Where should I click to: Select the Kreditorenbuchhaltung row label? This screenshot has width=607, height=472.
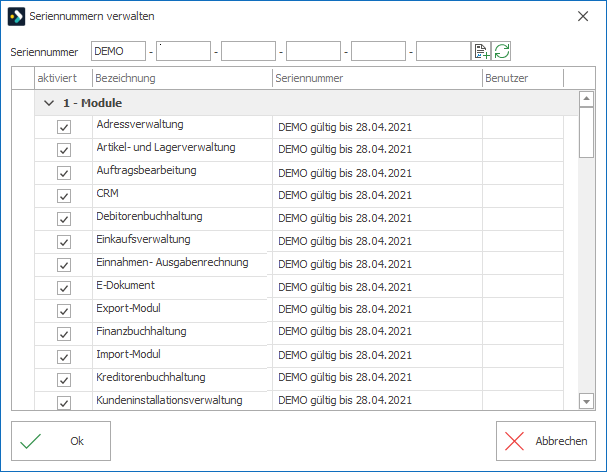(151, 377)
